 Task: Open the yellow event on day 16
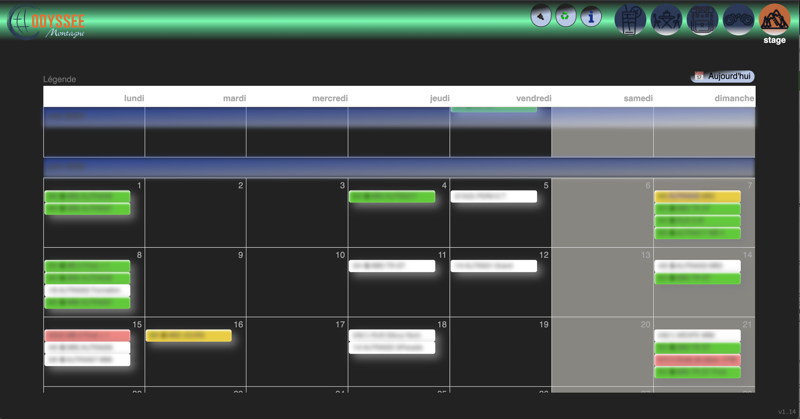coord(189,336)
